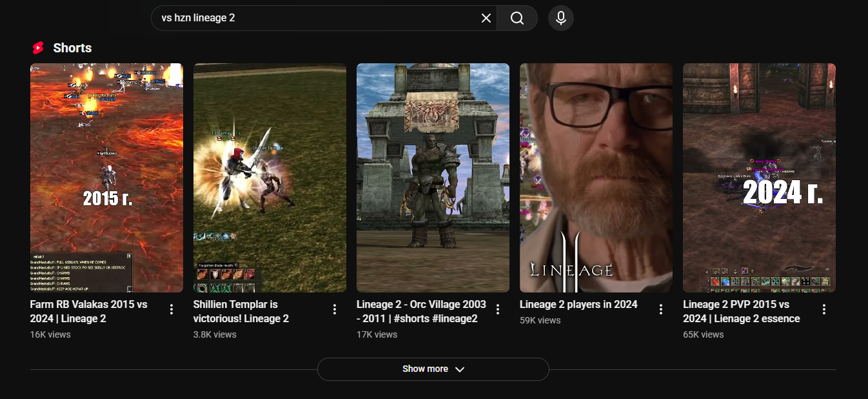Screen dimensions: 868x399
Task: Open options menu for Lineage 2 PVP short
Action: pyautogui.click(x=824, y=310)
